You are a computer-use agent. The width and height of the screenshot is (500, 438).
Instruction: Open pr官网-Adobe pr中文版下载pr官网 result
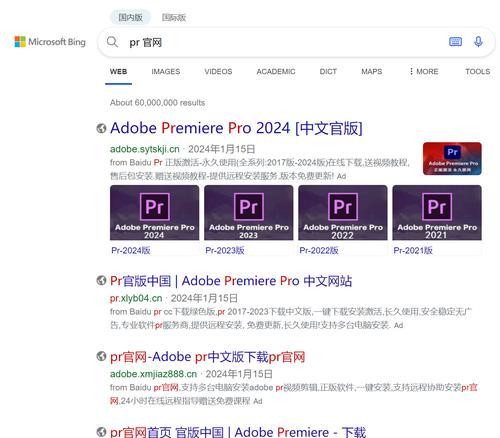coord(208,357)
